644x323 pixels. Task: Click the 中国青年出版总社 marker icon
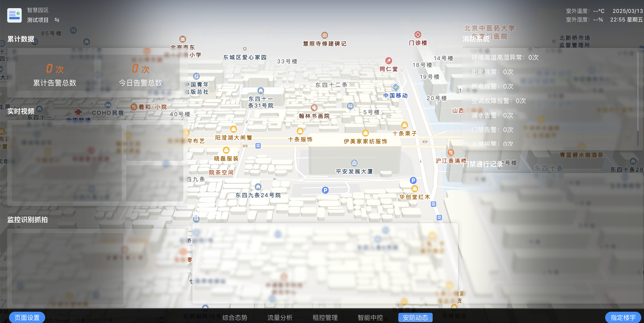(x=196, y=76)
